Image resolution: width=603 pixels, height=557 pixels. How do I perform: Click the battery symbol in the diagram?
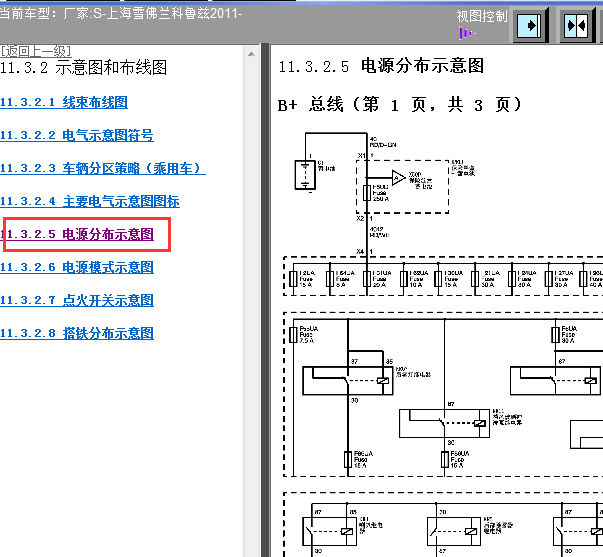pyautogui.click(x=305, y=175)
